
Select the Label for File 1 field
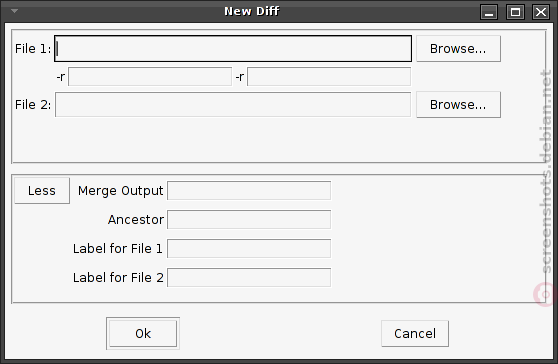249,248
